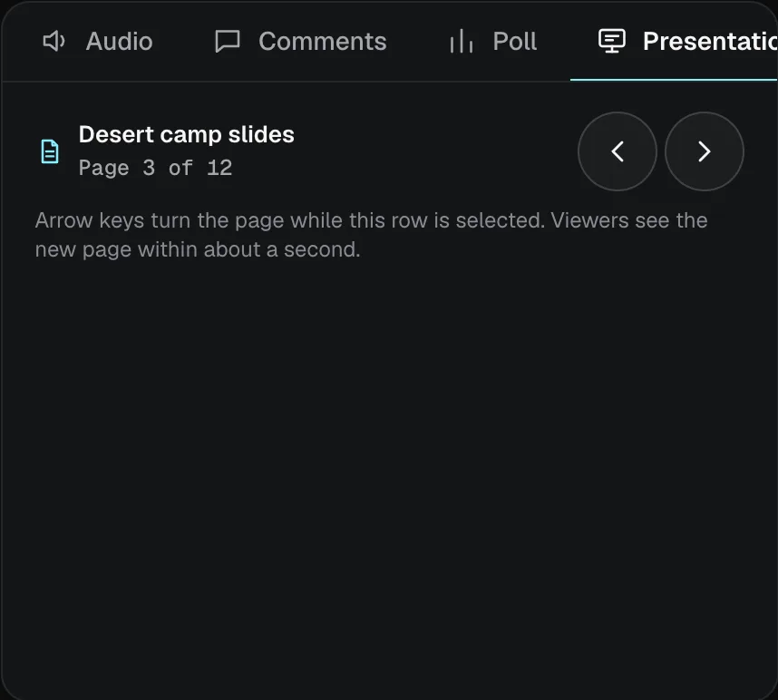Click the speaker icon beside Audio

54,41
